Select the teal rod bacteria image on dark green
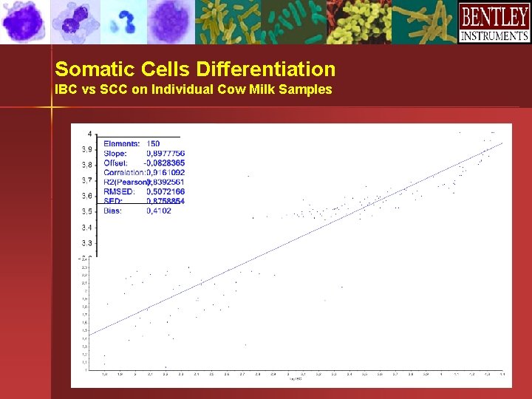Screen dimensions: 532x399 (x=294, y=21)
